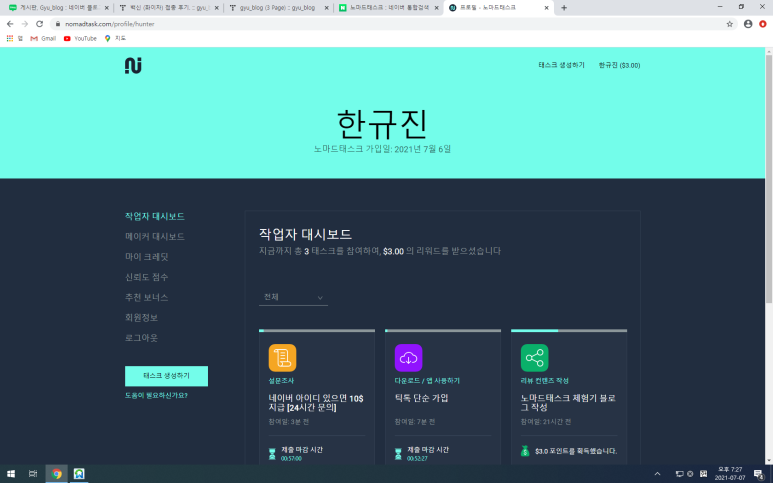
Task: Go back with browser back arrow
Action: pos(10,24)
